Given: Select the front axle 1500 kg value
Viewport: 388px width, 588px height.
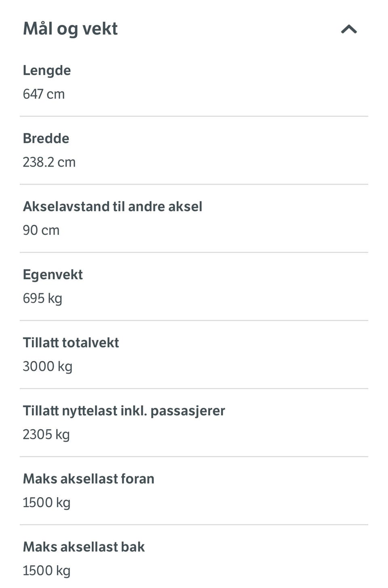Looking at the screenshot, I should pyautogui.click(x=46, y=503).
